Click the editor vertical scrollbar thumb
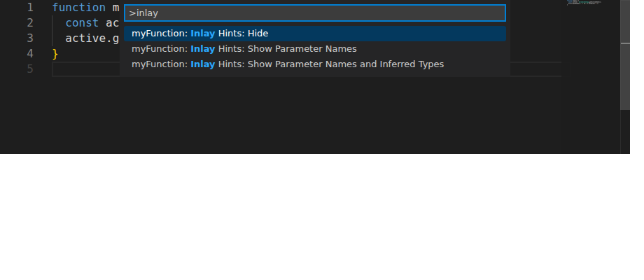 tap(624, 55)
